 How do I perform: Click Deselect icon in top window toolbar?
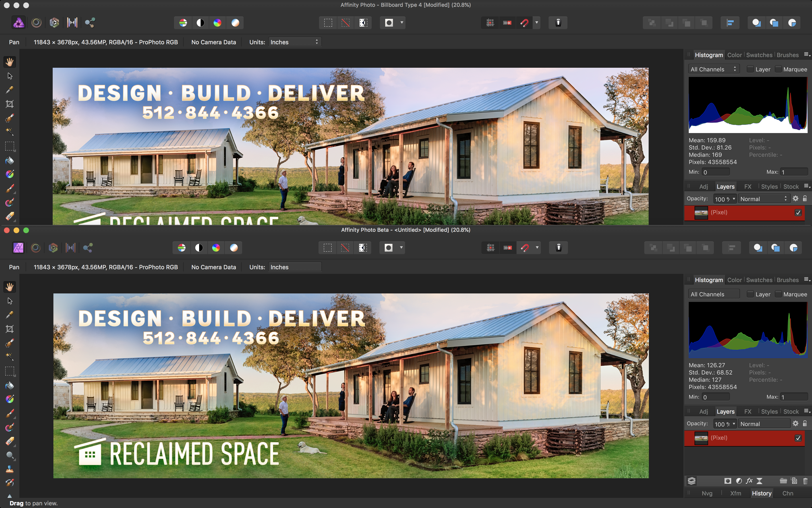(x=345, y=23)
